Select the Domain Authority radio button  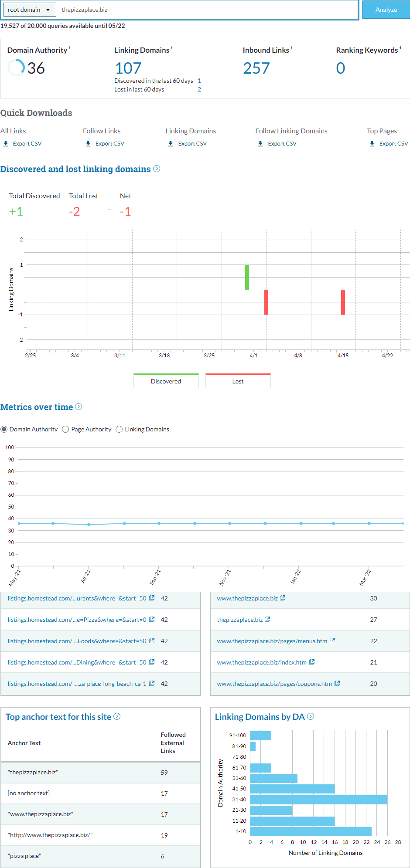4,429
